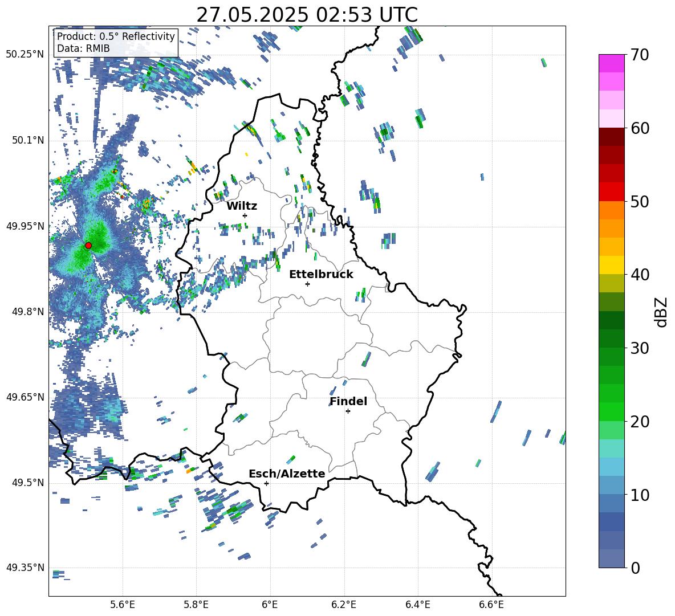Click the 30 tick on the colorbar
Viewport: 675px width, 616px height.
(639, 348)
